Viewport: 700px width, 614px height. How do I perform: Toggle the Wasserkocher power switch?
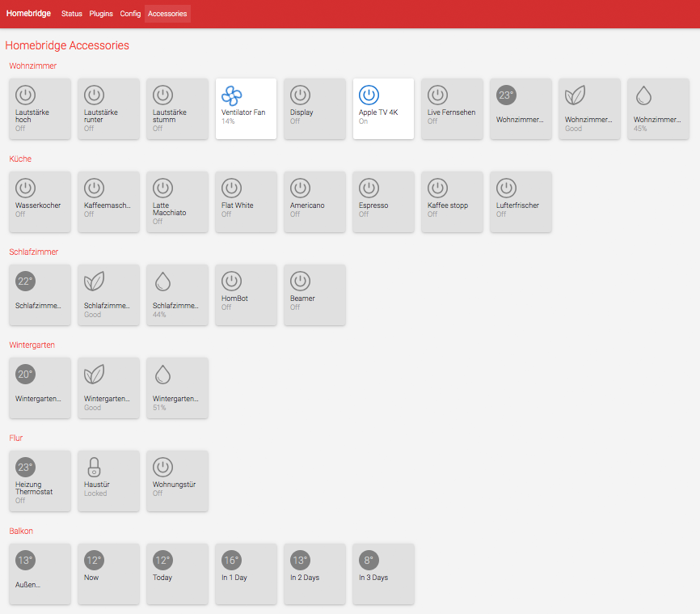40,201
